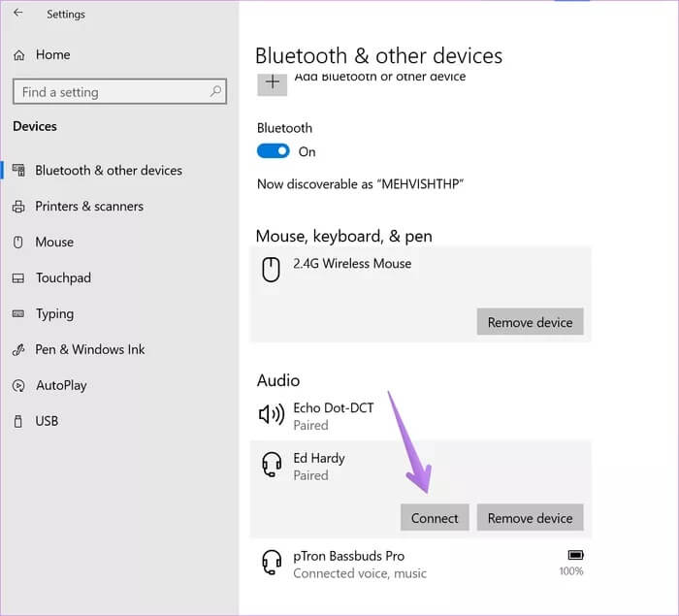Screen dimensions: 679x616
Task: Remove the Ed Hardy device
Action: (530, 518)
